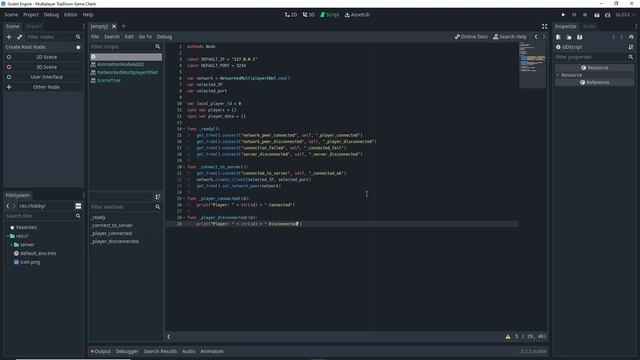
Task: Go to previous script history arrow
Action: pos(536,37)
